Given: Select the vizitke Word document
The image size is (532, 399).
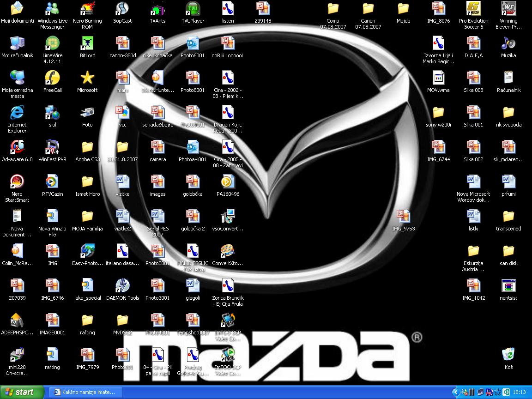Looking at the screenshot, I should click(x=122, y=182).
